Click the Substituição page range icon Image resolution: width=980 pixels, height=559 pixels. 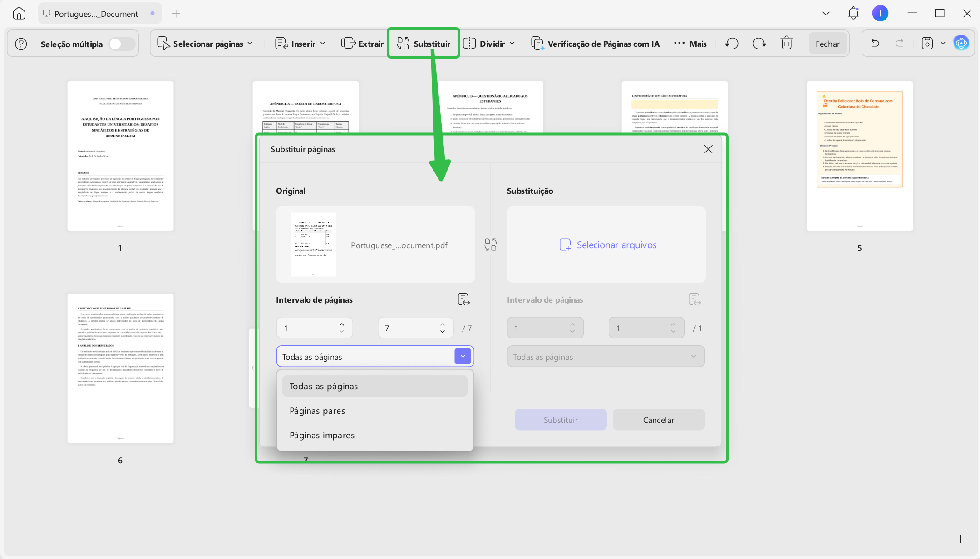click(694, 299)
